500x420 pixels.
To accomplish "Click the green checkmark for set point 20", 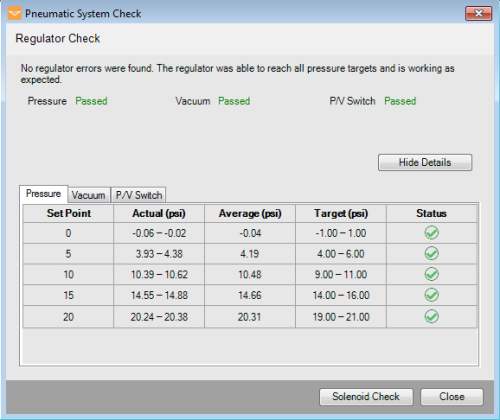I will pos(432,316).
